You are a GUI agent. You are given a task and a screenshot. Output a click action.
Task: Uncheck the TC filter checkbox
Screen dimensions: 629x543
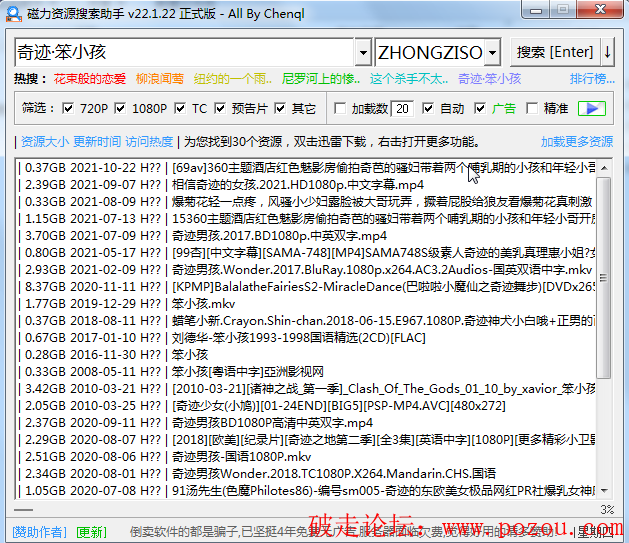click(180, 108)
